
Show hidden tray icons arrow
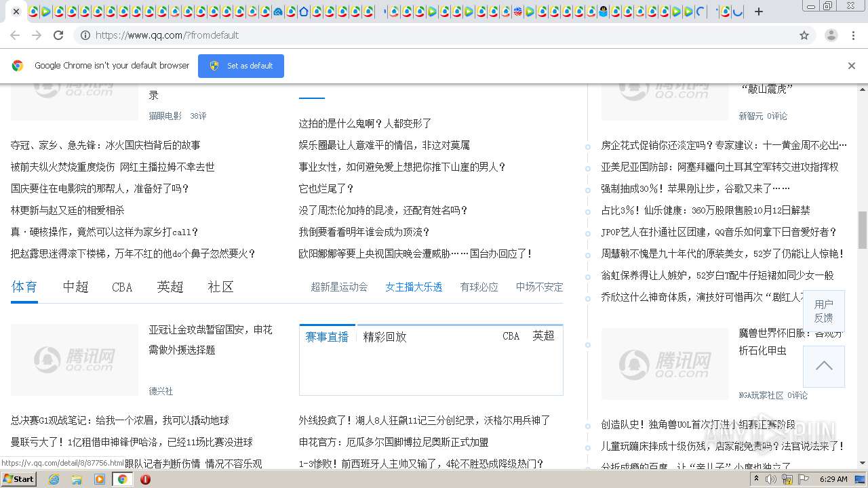tap(756, 479)
